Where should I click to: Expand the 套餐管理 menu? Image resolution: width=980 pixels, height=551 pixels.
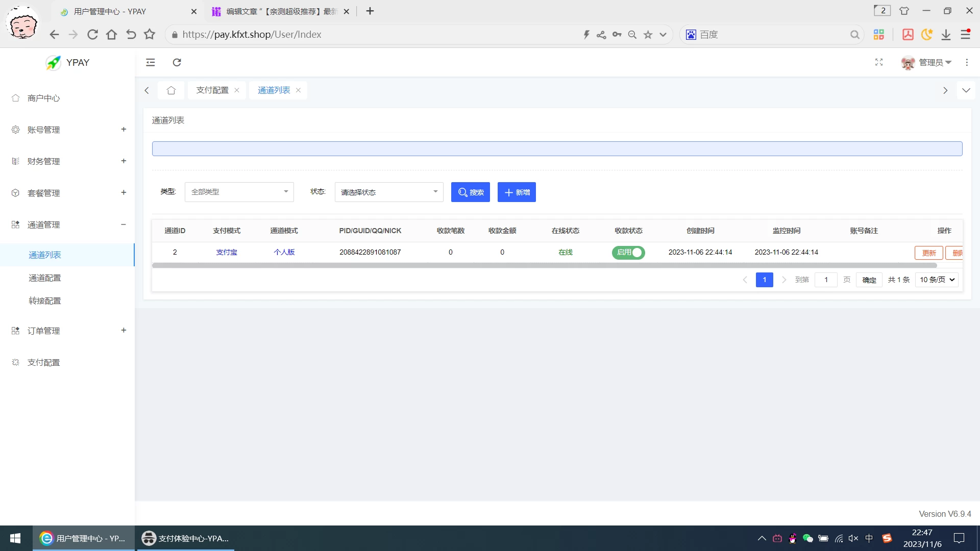click(x=67, y=193)
